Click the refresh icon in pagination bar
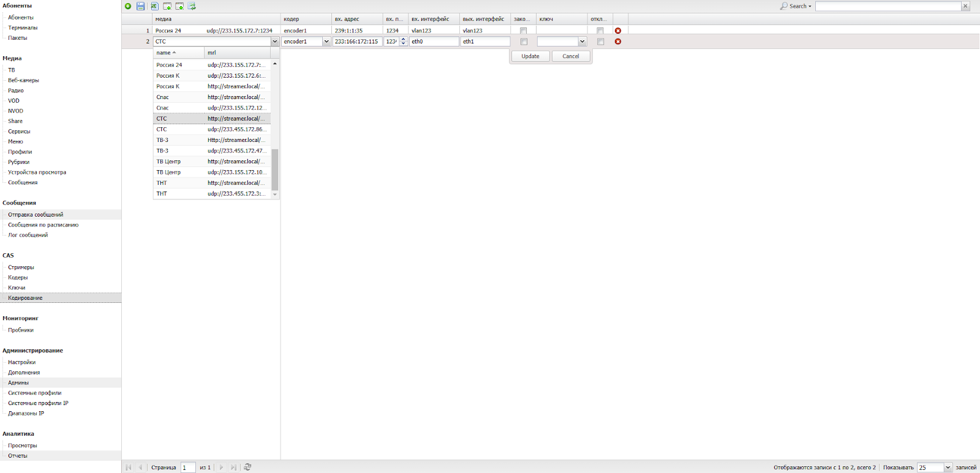Screen dimensions: 980x473 [x=247, y=467]
